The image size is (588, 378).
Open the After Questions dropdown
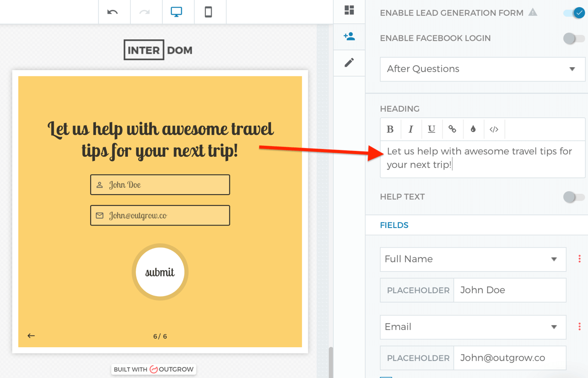click(x=482, y=69)
